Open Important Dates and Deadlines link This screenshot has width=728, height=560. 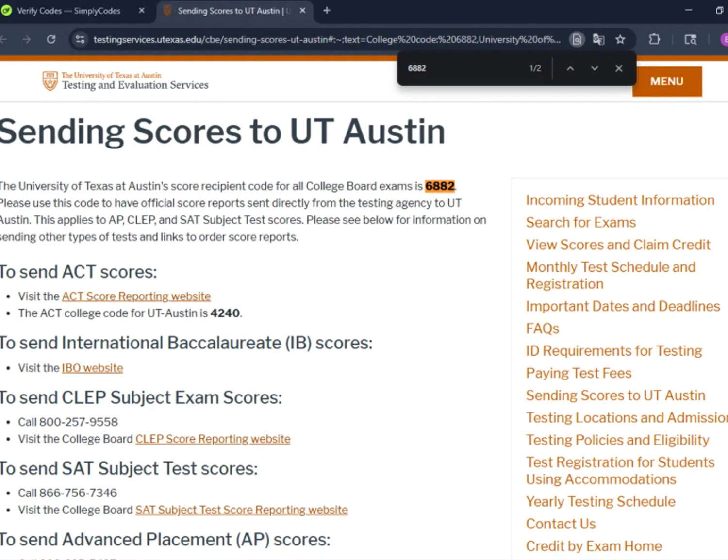pyautogui.click(x=623, y=306)
